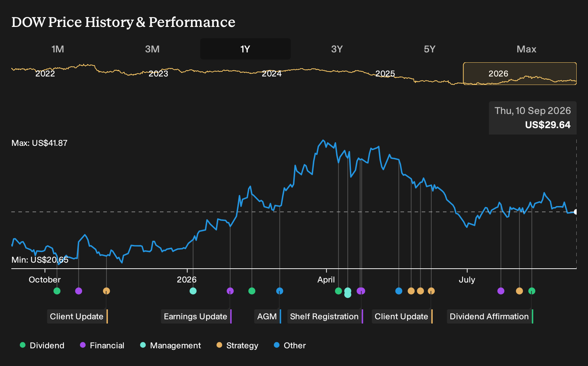Open the Client Update label before July
The height and width of the screenshot is (366, 588).
pos(402,316)
